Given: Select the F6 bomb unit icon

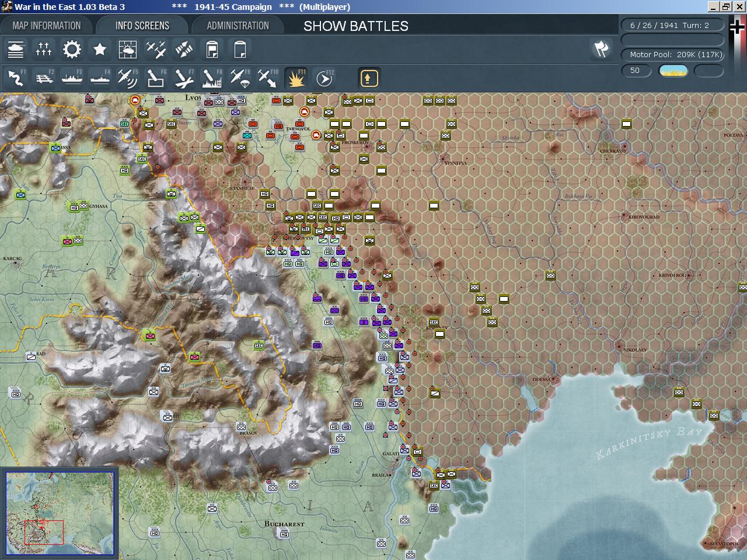Looking at the screenshot, I should tap(156, 78).
